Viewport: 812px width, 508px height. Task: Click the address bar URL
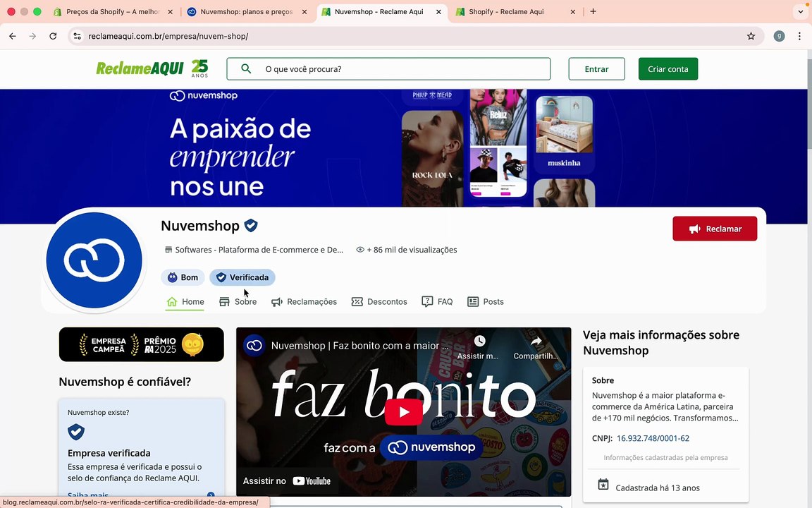point(168,36)
